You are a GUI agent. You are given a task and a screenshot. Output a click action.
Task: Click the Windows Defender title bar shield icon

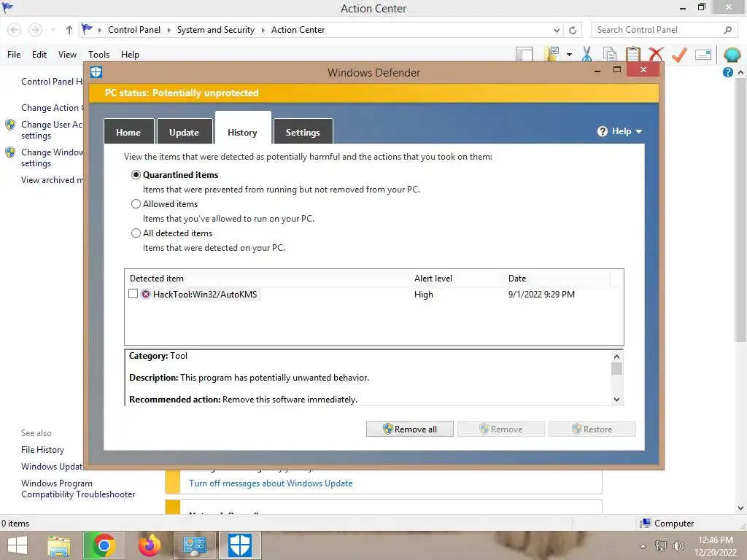(96, 72)
